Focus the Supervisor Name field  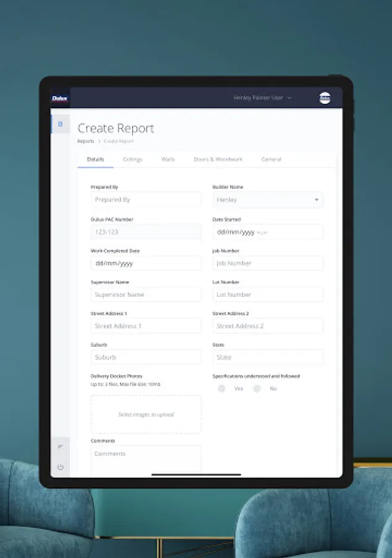pos(146,294)
